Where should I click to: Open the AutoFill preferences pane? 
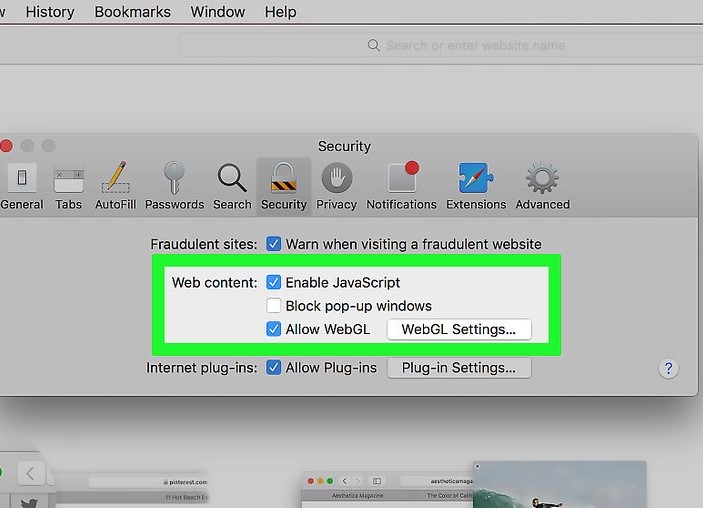[116, 186]
